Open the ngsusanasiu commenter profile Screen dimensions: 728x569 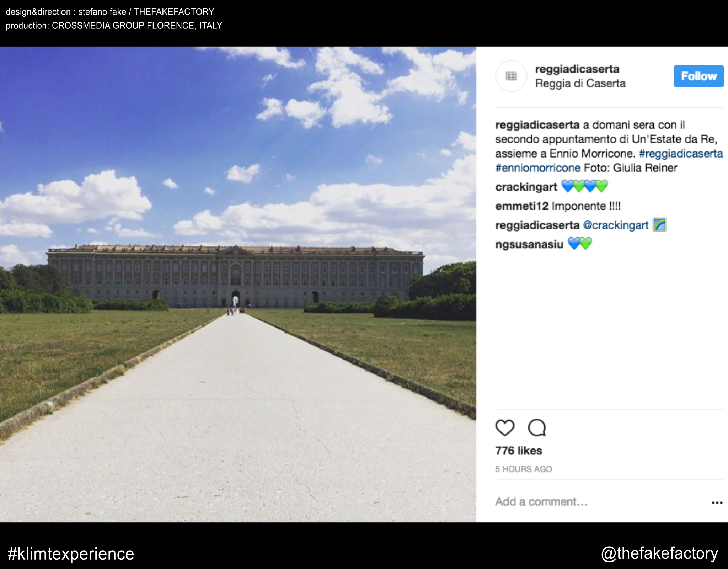pos(529,244)
